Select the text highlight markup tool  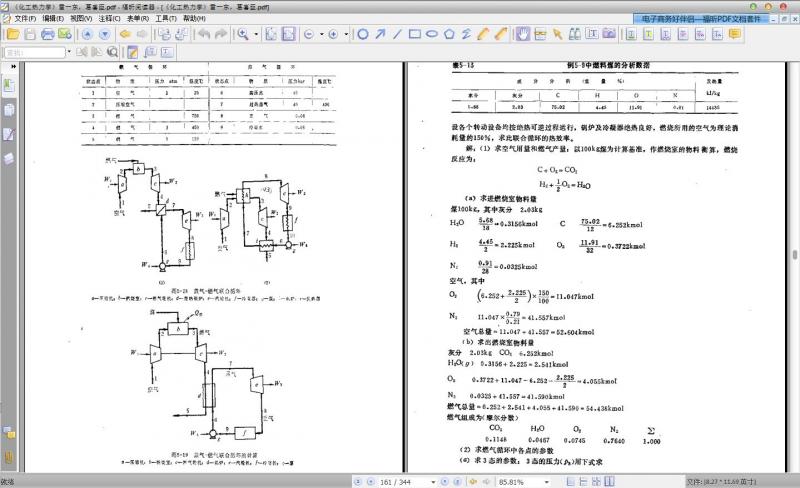[648, 34]
